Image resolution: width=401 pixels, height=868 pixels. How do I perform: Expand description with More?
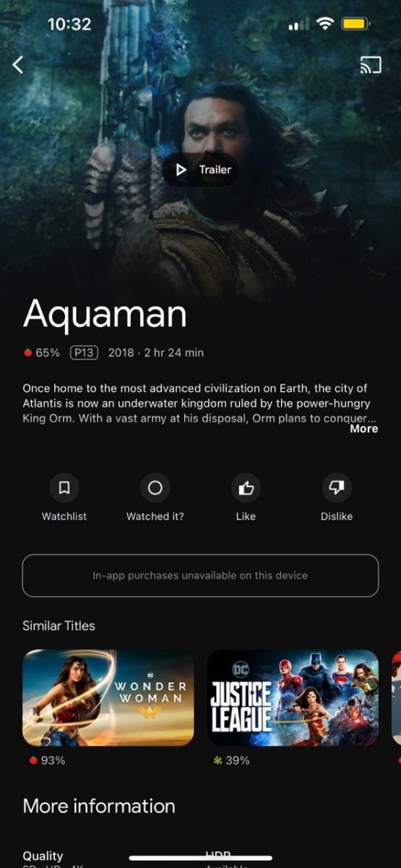(x=364, y=428)
